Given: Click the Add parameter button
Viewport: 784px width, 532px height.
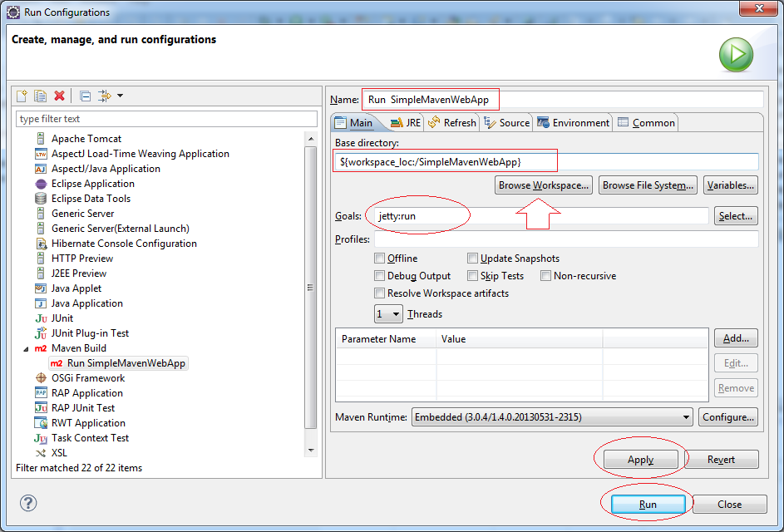Looking at the screenshot, I should (x=736, y=338).
